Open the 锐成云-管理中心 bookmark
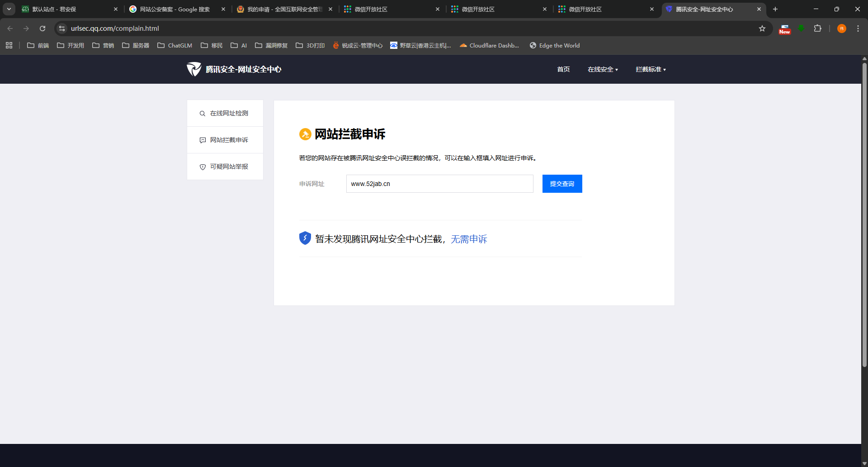This screenshot has width=868, height=467. [x=358, y=45]
